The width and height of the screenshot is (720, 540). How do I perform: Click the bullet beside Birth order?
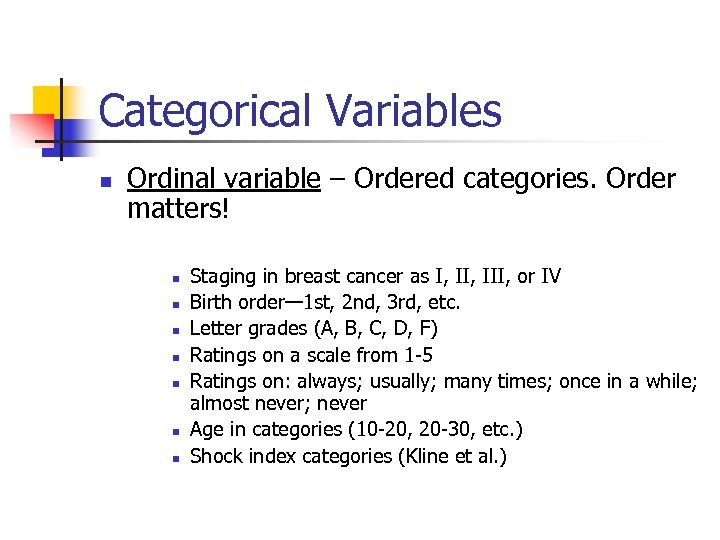tap(174, 304)
